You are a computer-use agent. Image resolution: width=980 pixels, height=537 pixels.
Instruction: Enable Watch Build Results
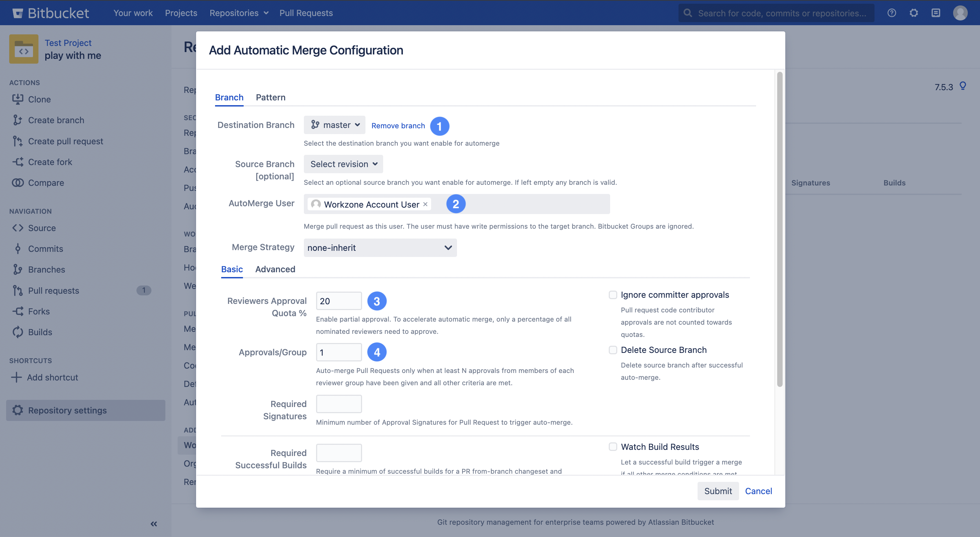(612, 446)
